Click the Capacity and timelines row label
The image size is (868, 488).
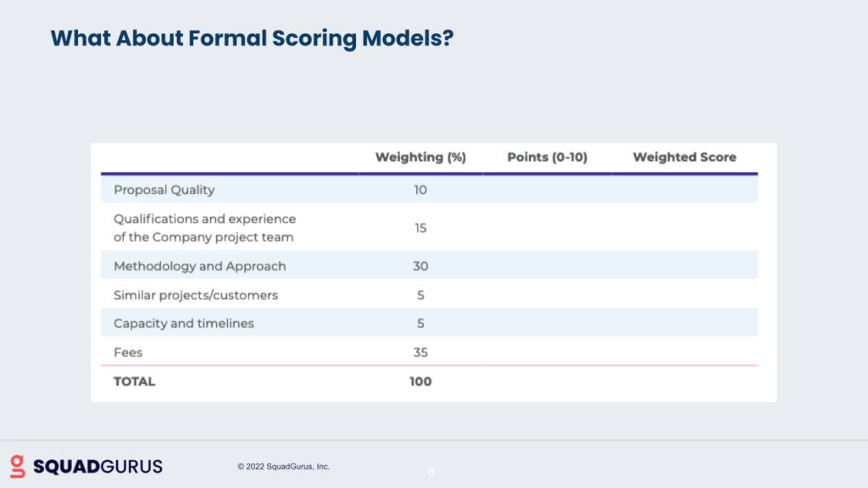184,324
